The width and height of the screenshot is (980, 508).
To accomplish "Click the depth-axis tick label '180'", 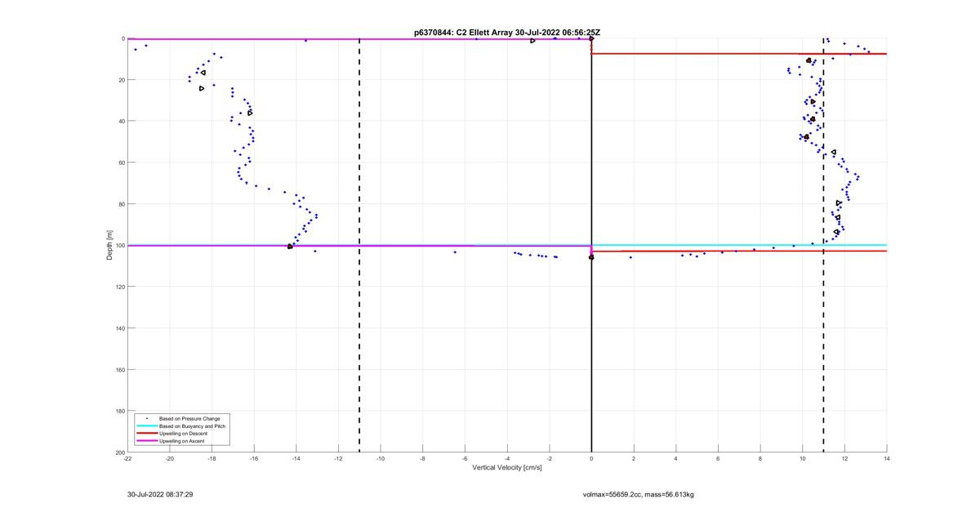I will coord(119,411).
